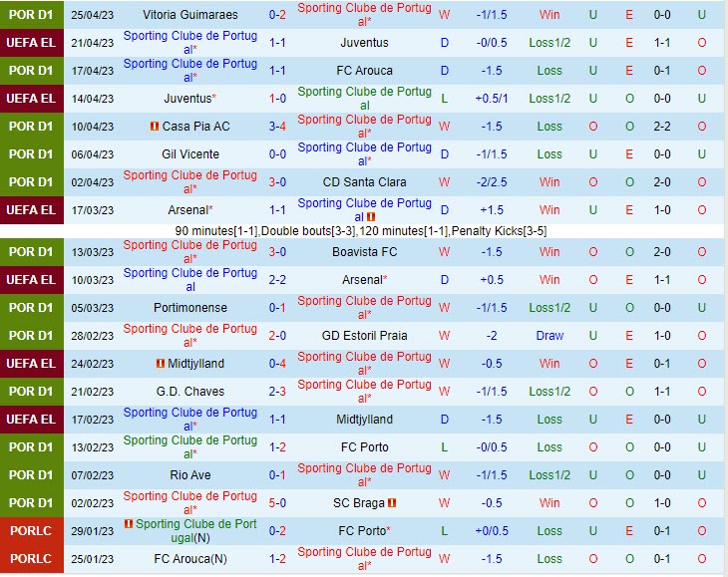
Task: Select the date 07/02/23
Action: tap(92, 475)
